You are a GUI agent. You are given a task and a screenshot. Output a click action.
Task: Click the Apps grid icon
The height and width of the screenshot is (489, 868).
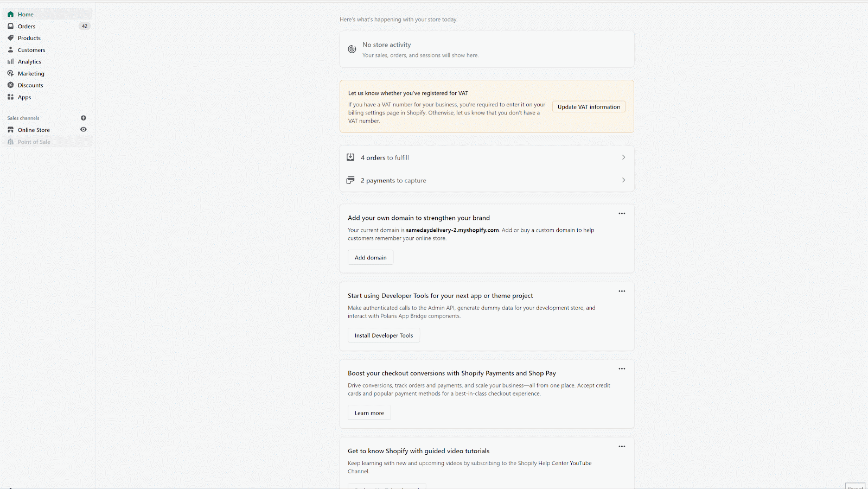point(10,97)
